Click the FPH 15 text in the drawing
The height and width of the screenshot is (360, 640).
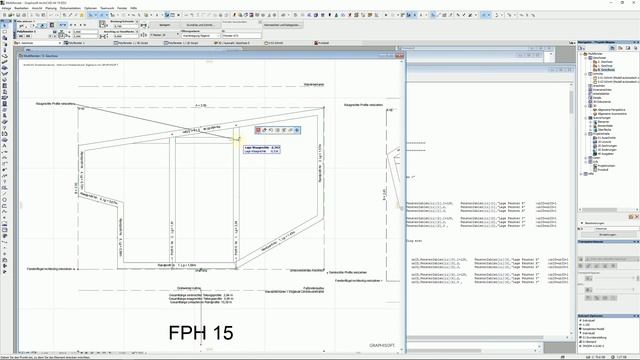(201, 333)
